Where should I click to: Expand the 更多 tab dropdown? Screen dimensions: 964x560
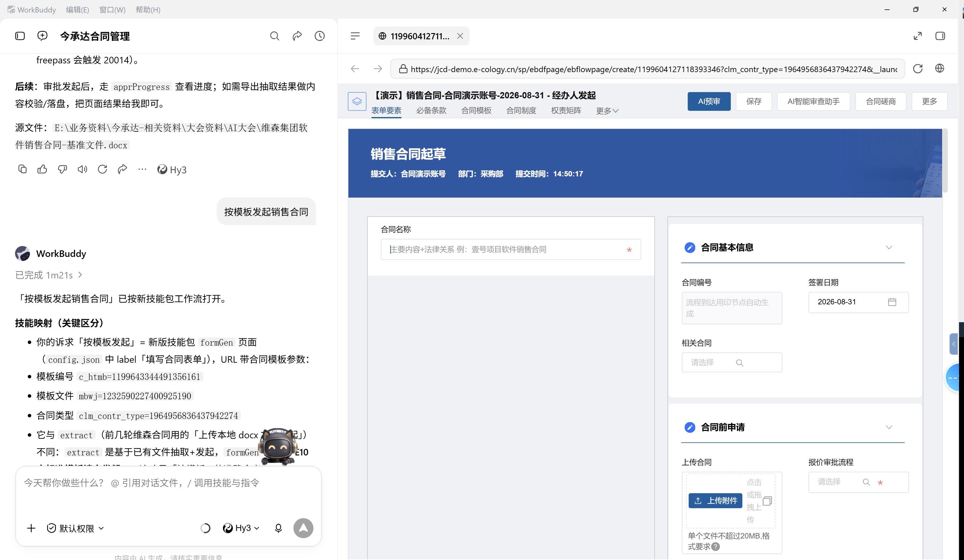(x=607, y=111)
